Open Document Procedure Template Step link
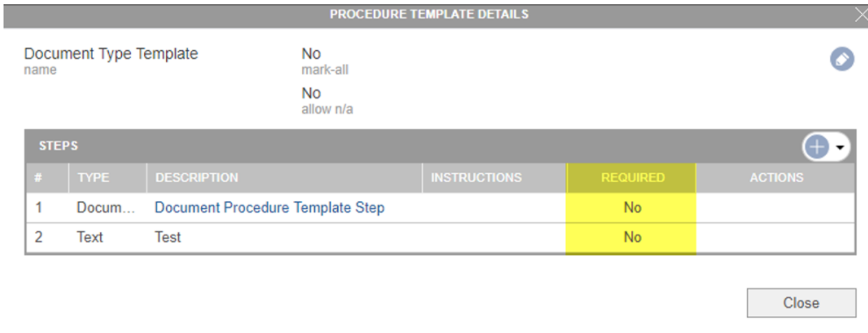The width and height of the screenshot is (868, 333). 269,207
